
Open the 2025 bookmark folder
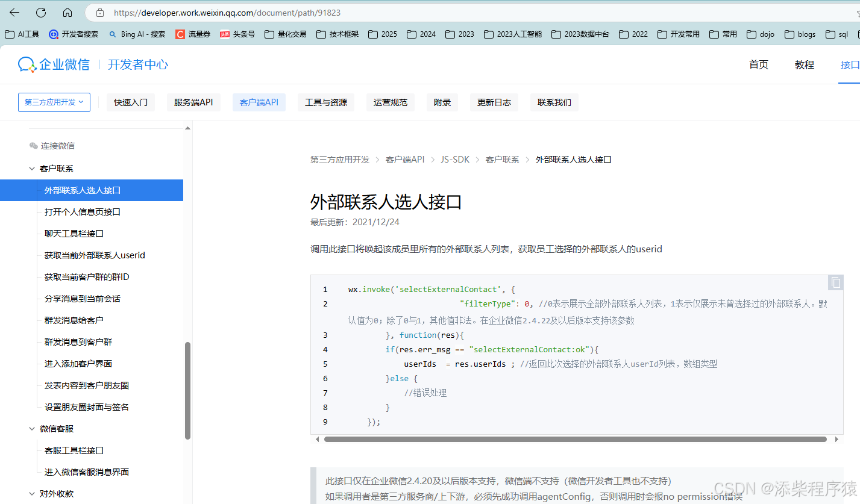(x=383, y=34)
